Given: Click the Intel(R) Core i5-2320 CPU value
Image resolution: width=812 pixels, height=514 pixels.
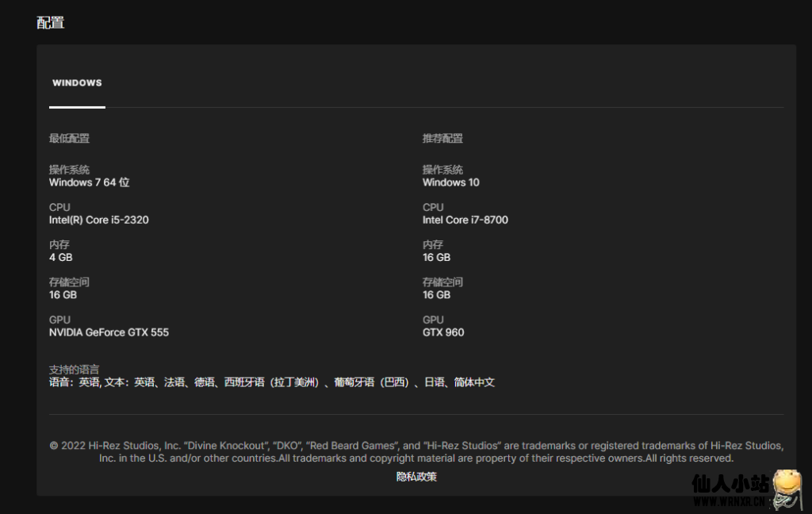Looking at the screenshot, I should [x=98, y=220].
